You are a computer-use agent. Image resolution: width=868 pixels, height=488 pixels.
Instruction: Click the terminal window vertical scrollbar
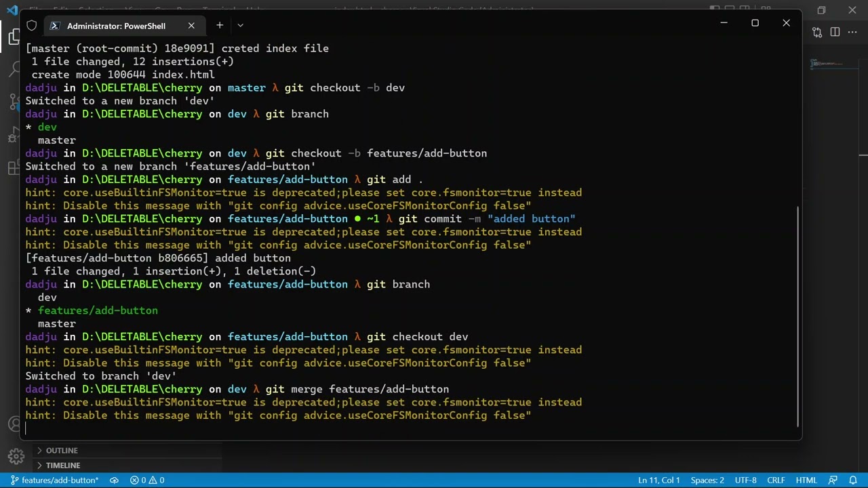click(x=798, y=315)
